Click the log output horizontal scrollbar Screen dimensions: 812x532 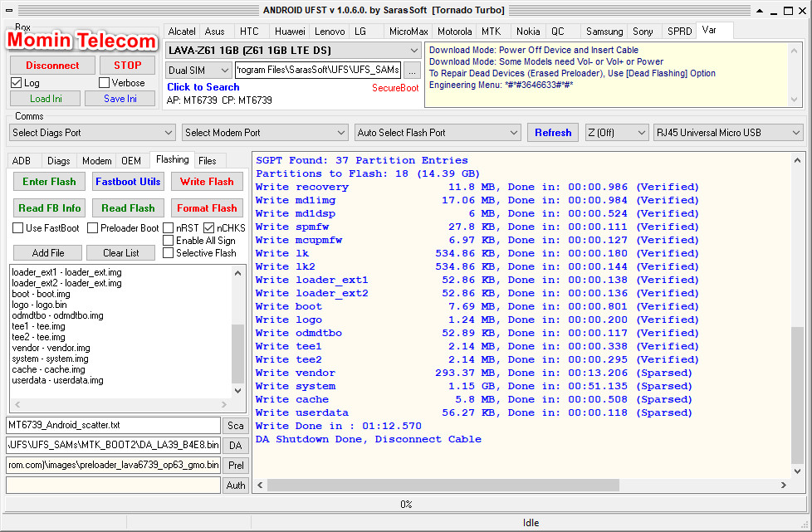pos(443,485)
